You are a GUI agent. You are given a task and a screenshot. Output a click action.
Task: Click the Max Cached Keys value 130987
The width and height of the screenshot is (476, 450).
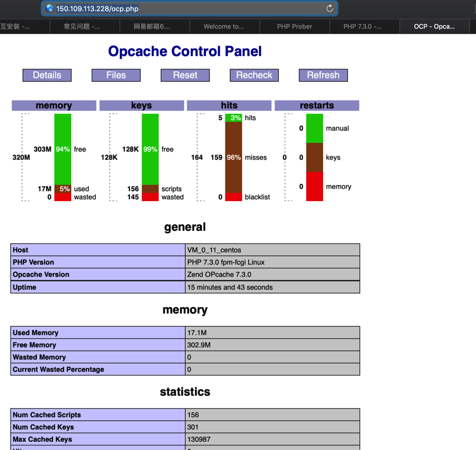(x=272, y=439)
